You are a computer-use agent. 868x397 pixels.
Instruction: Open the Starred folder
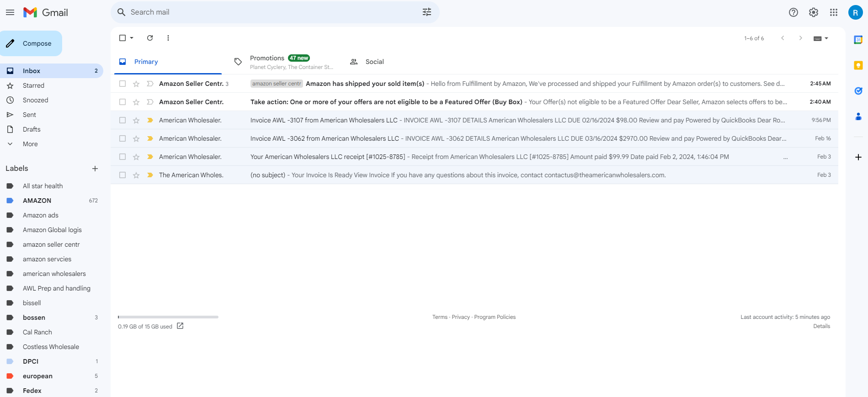point(52,85)
